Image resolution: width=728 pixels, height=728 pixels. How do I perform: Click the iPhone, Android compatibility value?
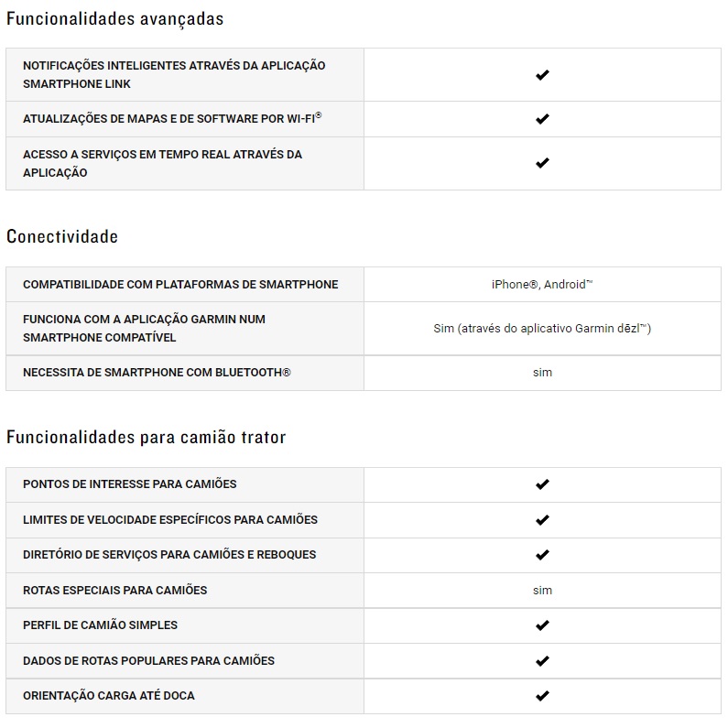coord(542,285)
